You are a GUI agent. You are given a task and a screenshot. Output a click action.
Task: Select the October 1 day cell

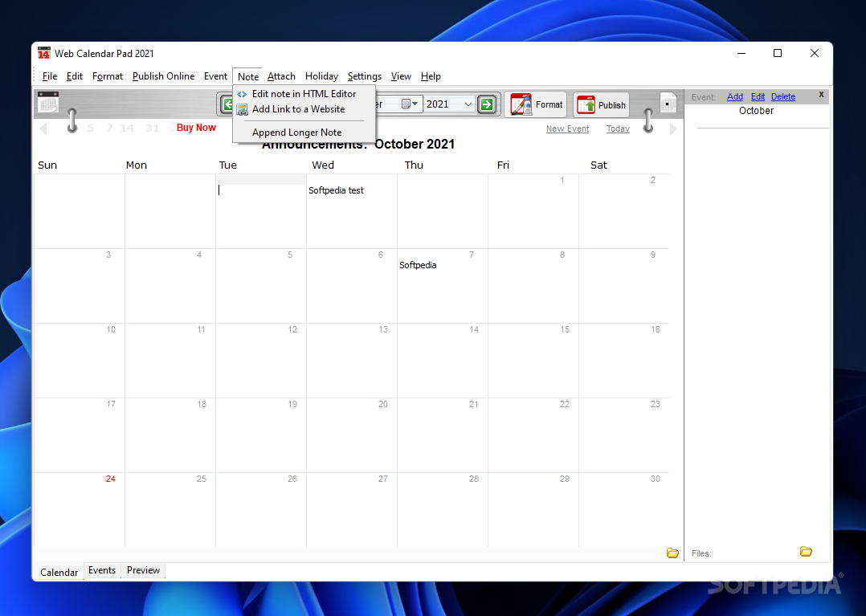pos(533,211)
